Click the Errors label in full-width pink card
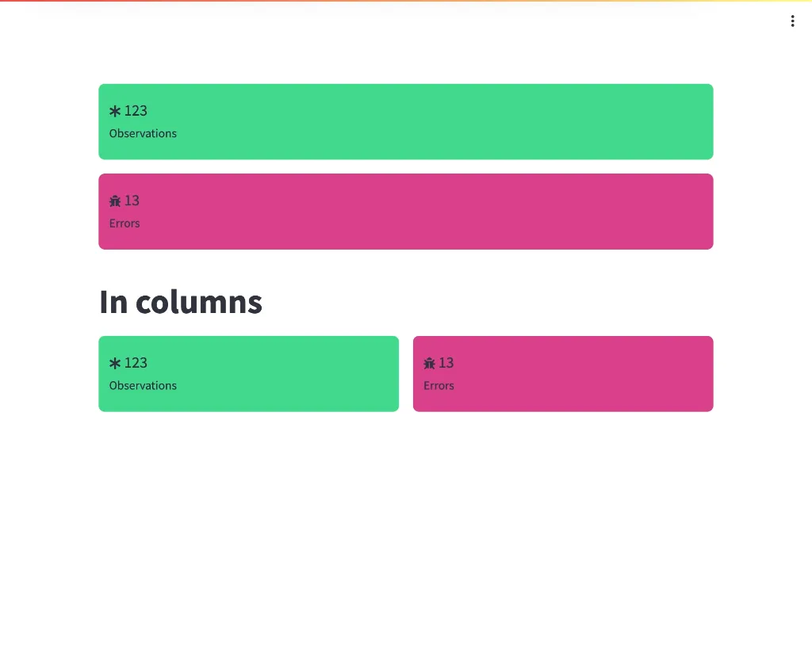812x649 pixels. pos(124,223)
